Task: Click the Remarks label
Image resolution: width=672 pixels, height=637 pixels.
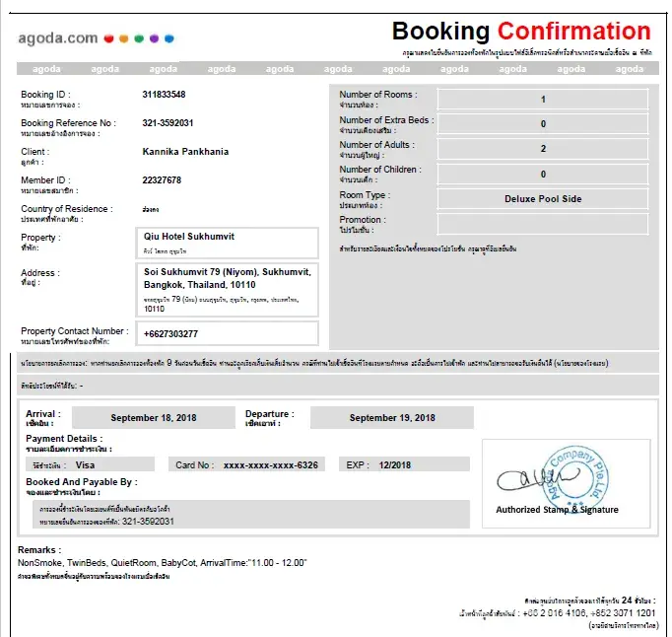Action: [39, 550]
